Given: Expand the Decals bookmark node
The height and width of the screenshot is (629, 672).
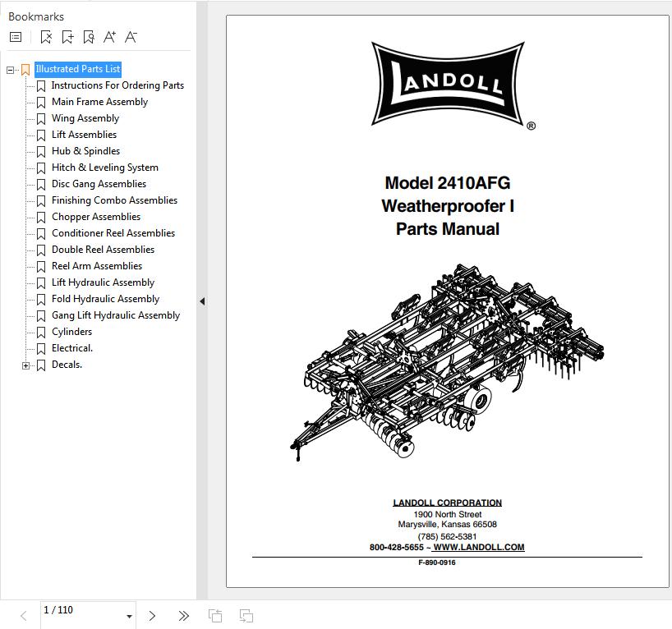Looking at the screenshot, I should coord(25,365).
